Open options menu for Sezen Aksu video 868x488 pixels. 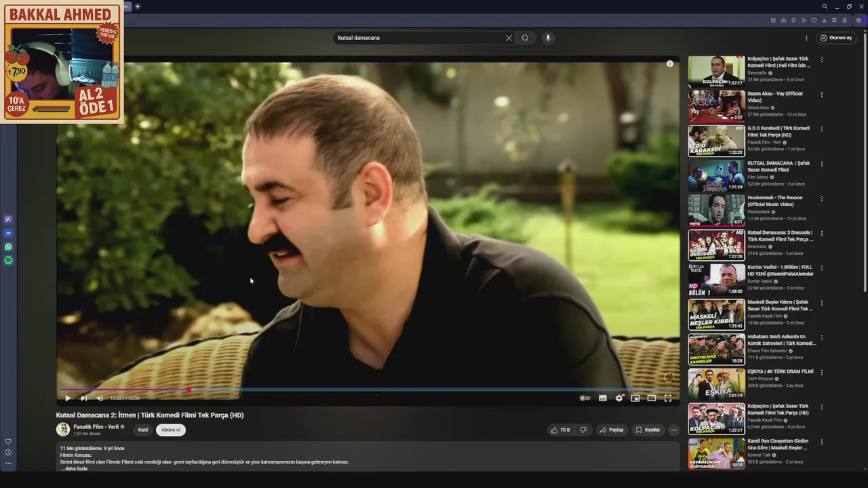pyautogui.click(x=822, y=95)
